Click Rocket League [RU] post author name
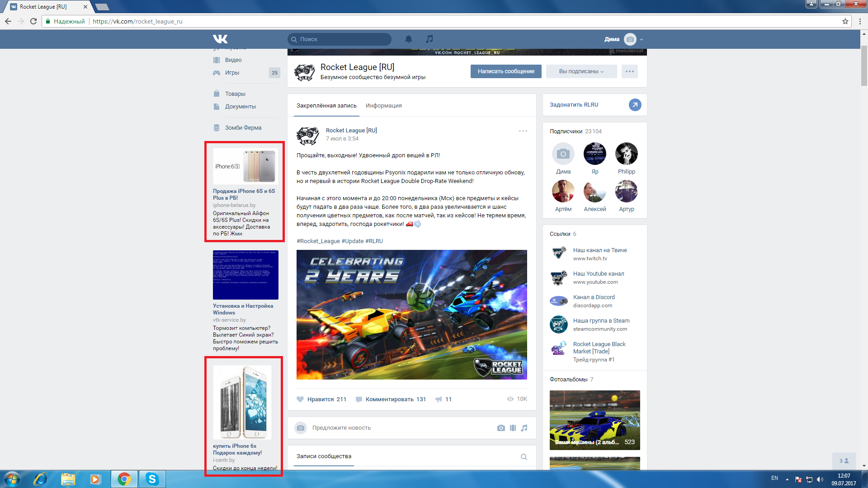The height and width of the screenshot is (488, 868). pos(351,130)
